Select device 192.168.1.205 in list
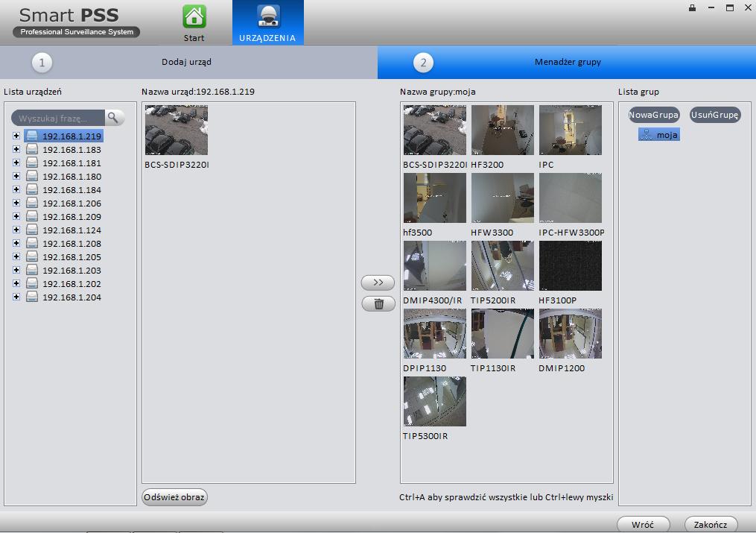Screen dimensions: 756x533 click(63, 257)
